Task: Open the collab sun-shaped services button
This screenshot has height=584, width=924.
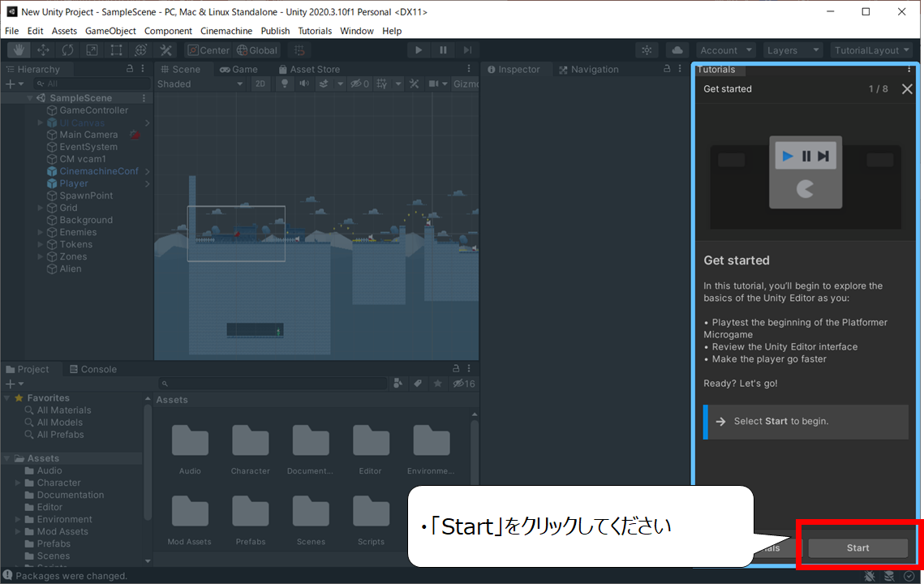Action: coord(647,50)
